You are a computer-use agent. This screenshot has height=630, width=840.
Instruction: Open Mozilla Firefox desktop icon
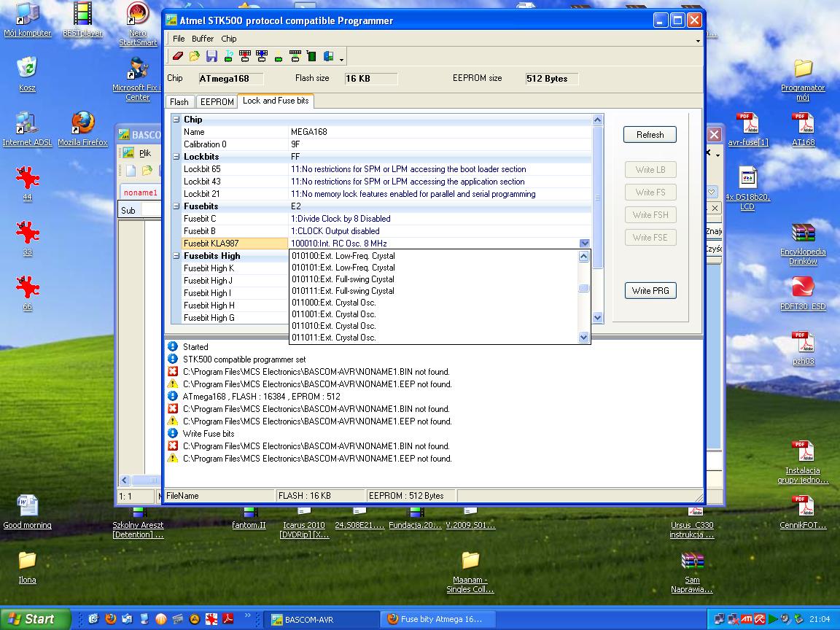coord(82,129)
